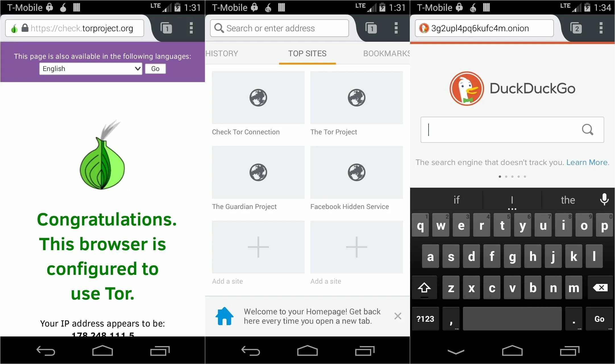Click the DuckDuckGo search input field
This screenshot has width=615, height=364.
pos(512,129)
